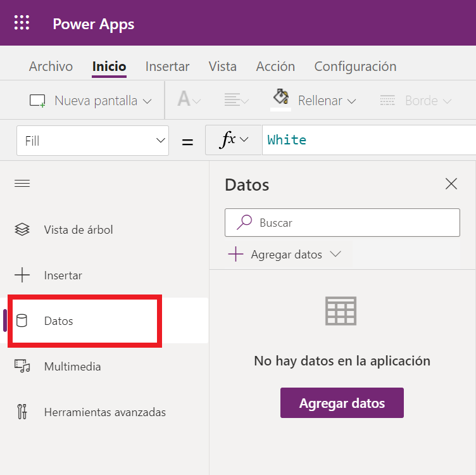Image resolution: width=476 pixels, height=475 pixels.
Task: Click the Nueva pantalla screen icon
Action: tap(37, 101)
